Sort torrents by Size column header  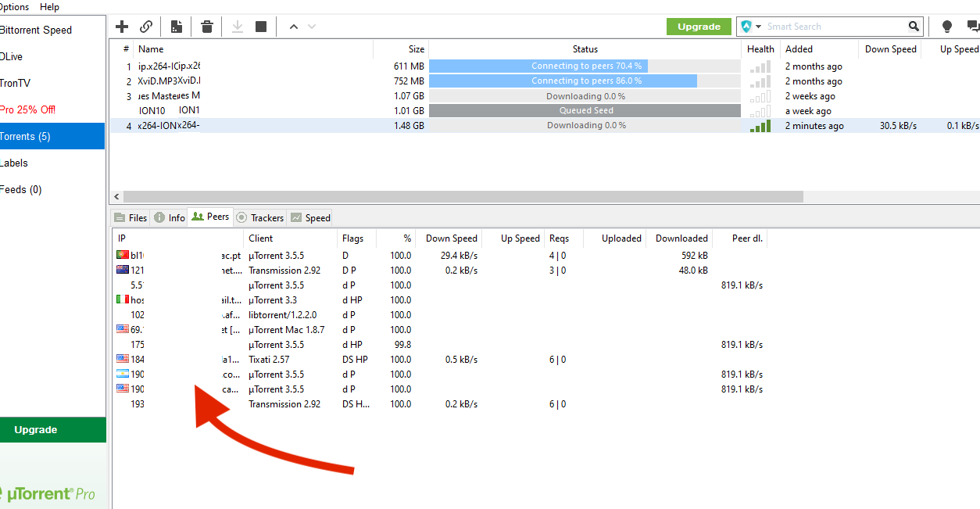pyautogui.click(x=401, y=48)
